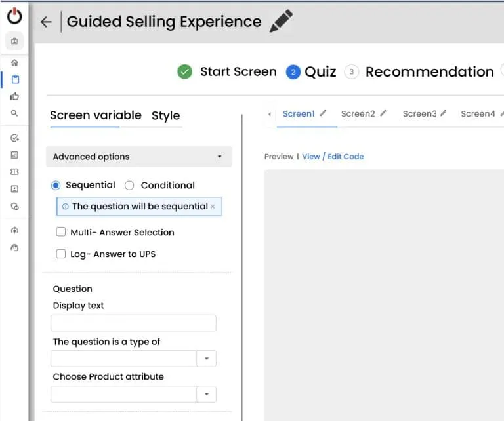Viewport: 504px width, 421px height.
Task: Go to the Recommendation step
Action: (429, 72)
